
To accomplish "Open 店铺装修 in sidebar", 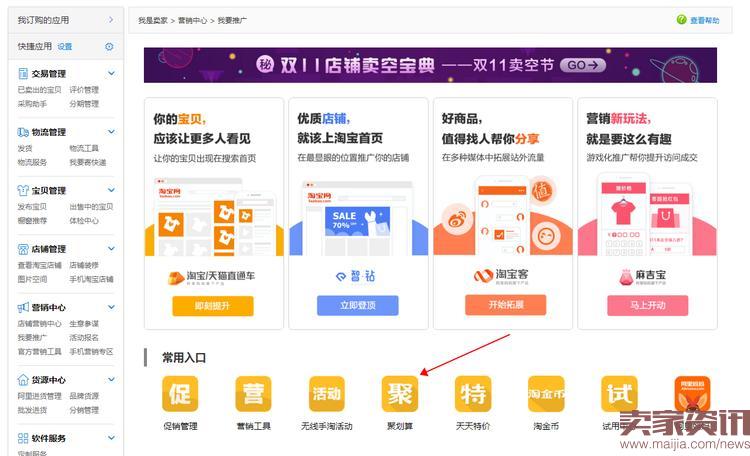I will coord(84,265).
